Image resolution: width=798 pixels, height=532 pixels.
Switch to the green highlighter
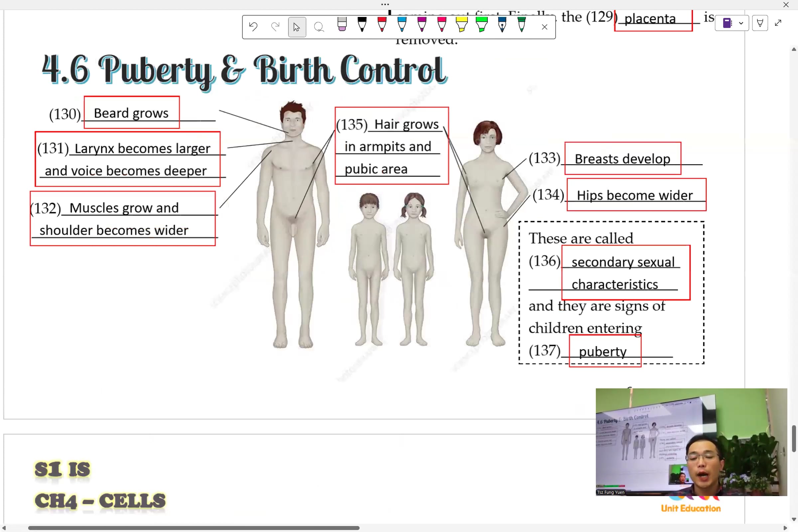click(481, 24)
